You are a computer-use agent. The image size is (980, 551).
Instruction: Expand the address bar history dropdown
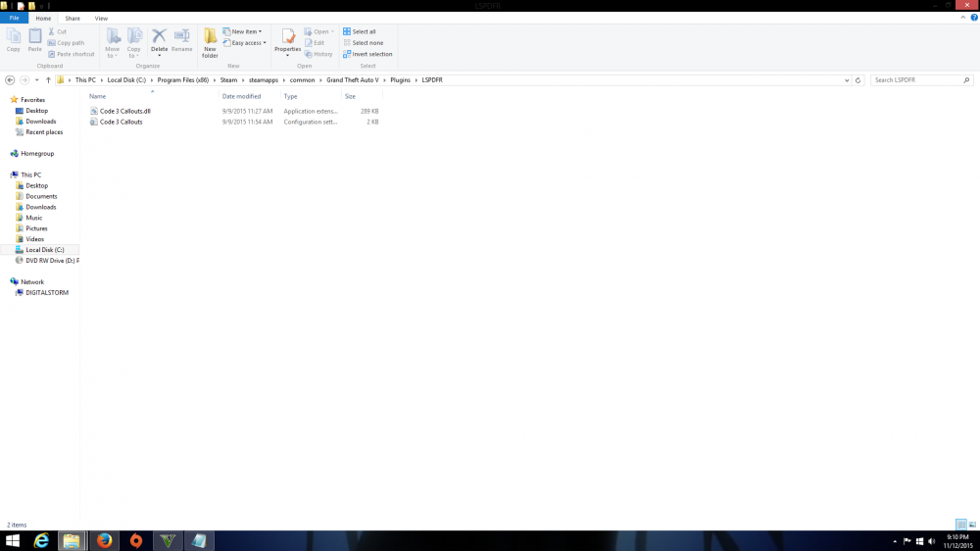coord(847,80)
